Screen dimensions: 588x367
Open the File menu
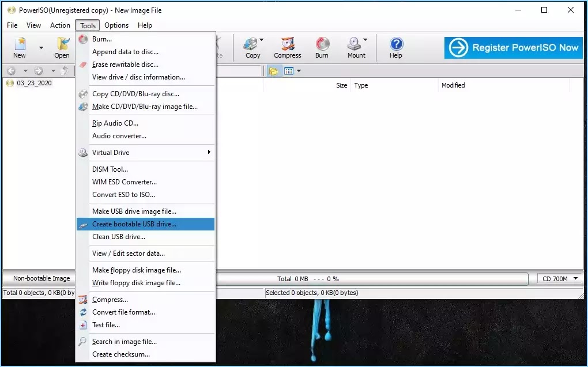(12, 25)
